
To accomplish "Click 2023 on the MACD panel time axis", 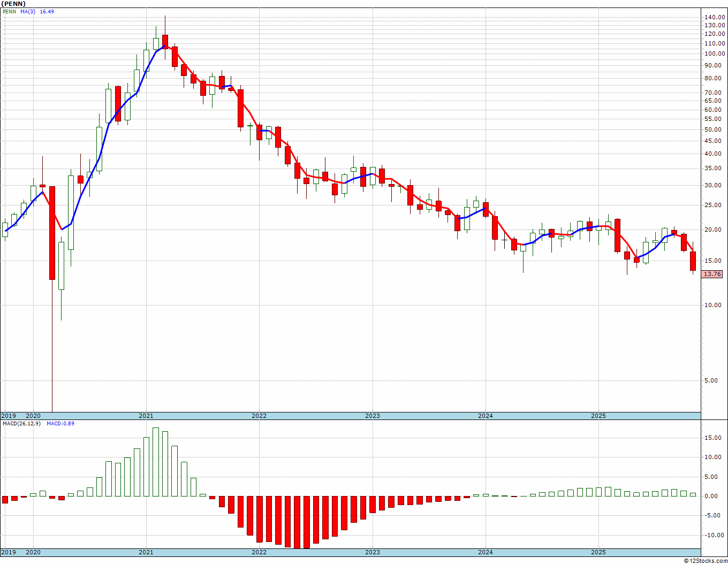I will (x=373, y=553).
